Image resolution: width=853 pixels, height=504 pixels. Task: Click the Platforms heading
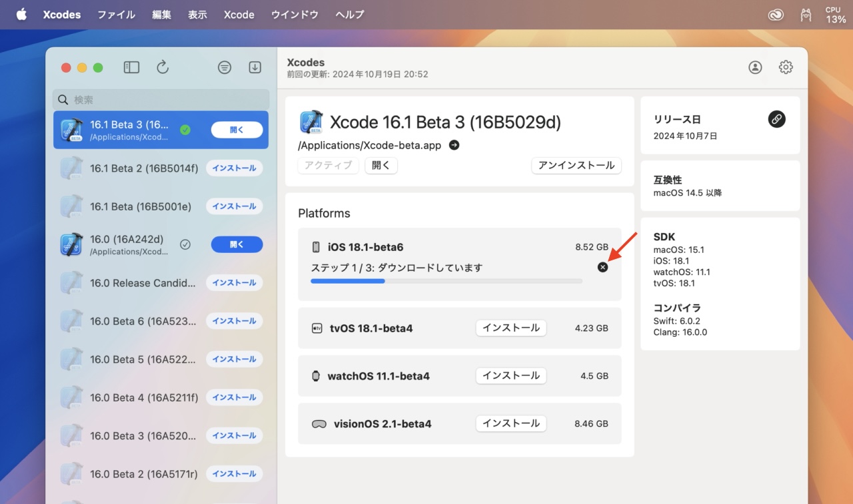pos(324,214)
